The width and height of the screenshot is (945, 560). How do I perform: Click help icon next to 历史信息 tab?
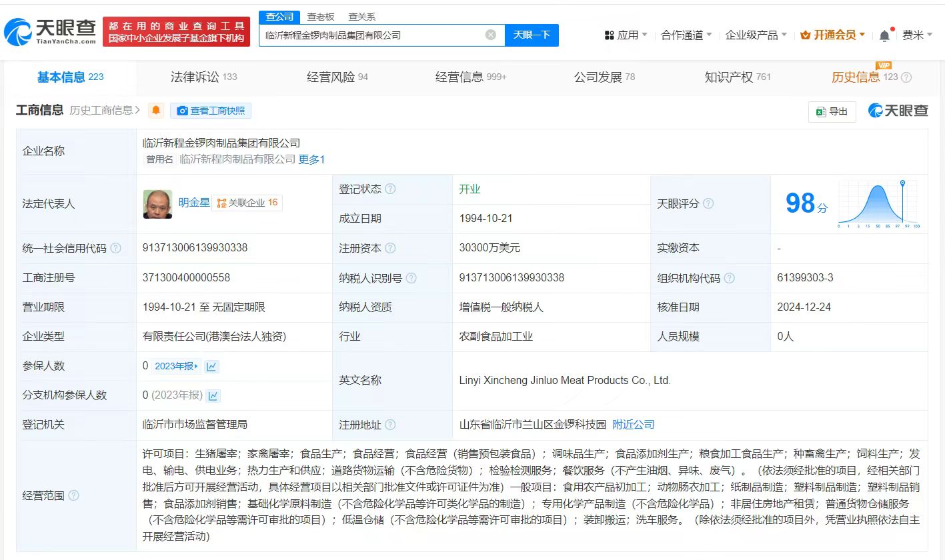coord(906,77)
